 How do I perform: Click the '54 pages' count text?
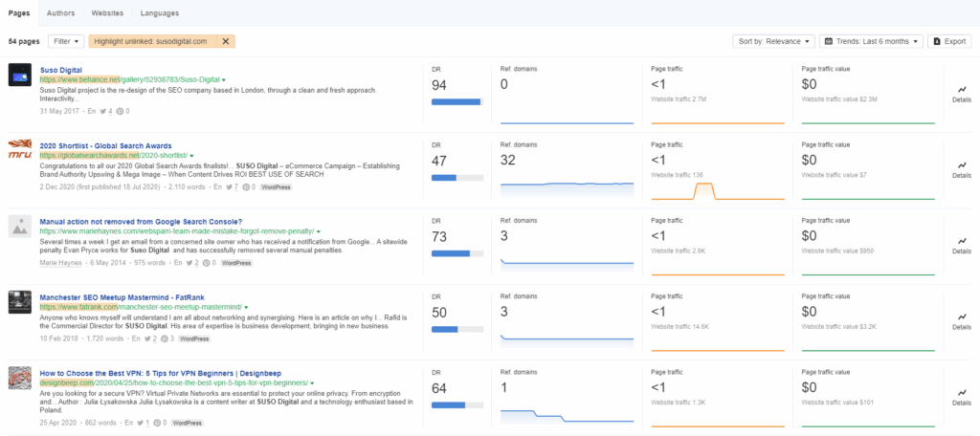(x=24, y=41)
